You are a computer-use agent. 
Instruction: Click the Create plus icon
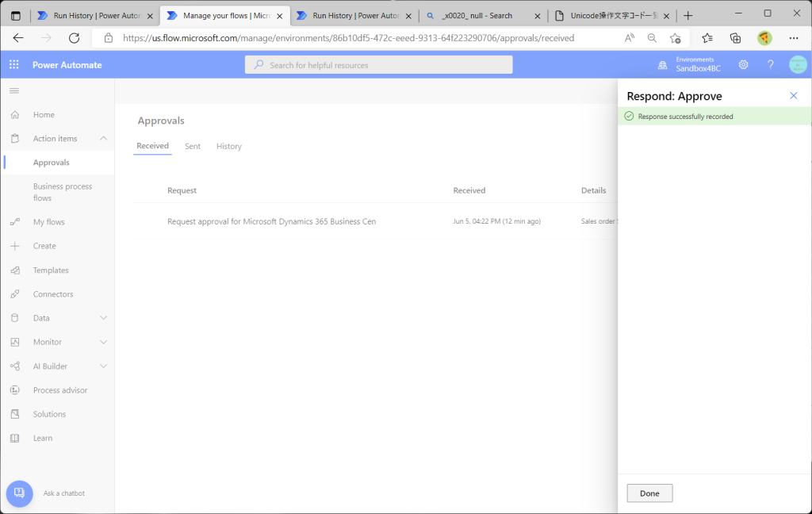pos(15,246)
